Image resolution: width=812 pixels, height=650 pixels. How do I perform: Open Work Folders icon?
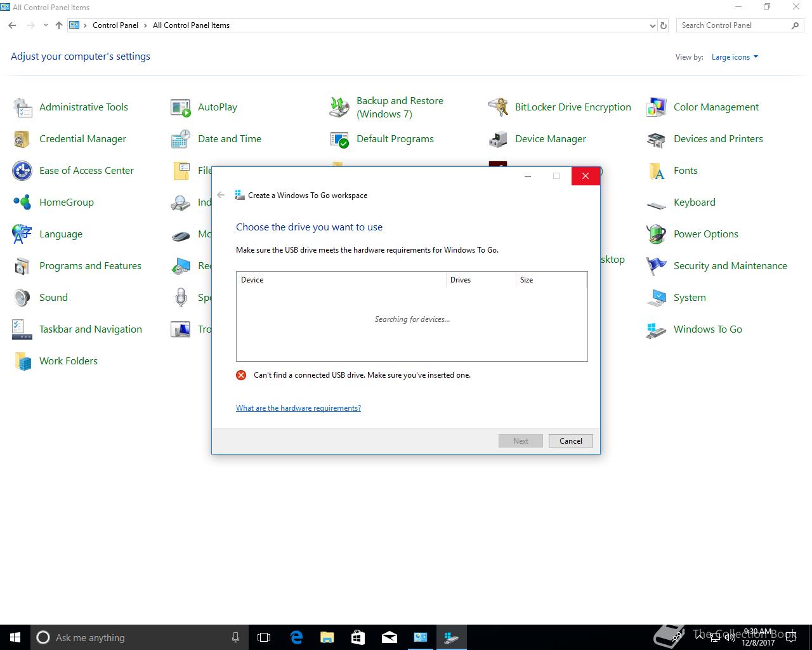[22, 361]
